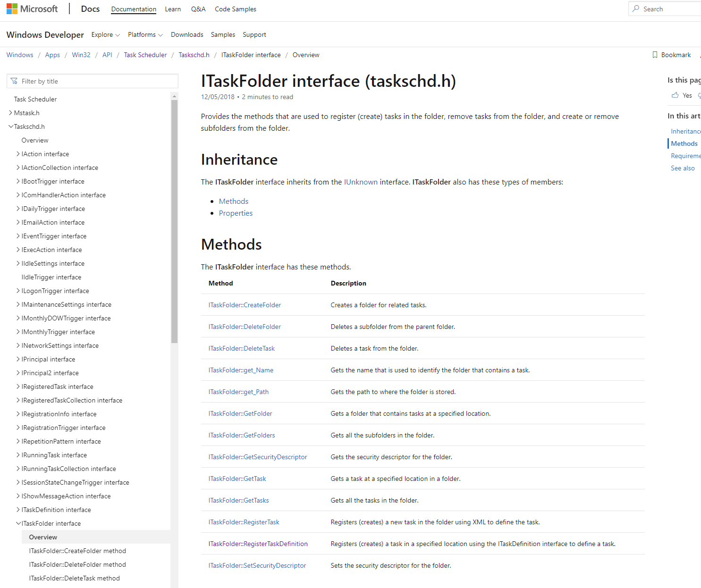This screenshot has height=588, width=701.
Task: Click the Filter by title field
Action: pos(93,81)
